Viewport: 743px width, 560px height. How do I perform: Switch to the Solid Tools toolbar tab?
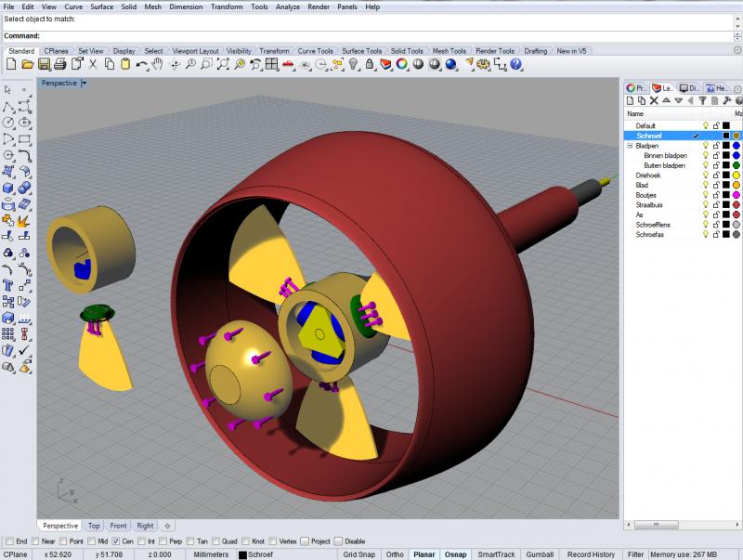pyautogui.click(x=407, y=51)
